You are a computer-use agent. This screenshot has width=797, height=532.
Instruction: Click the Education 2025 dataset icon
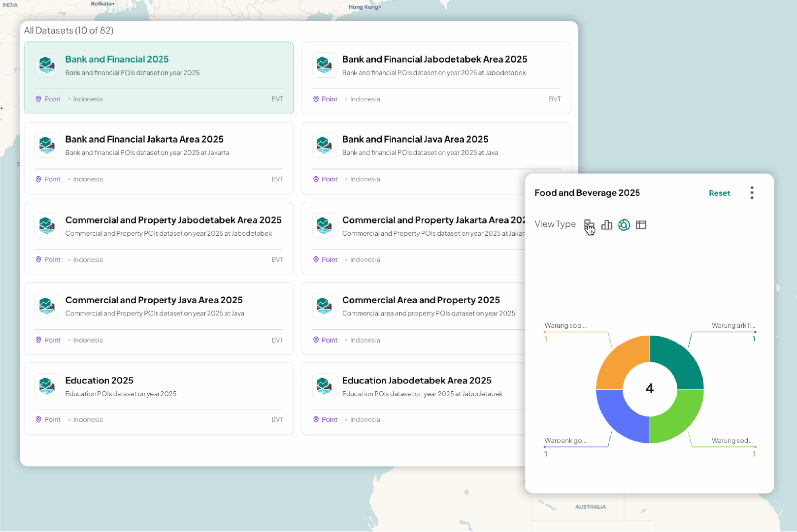coord(47,386)
